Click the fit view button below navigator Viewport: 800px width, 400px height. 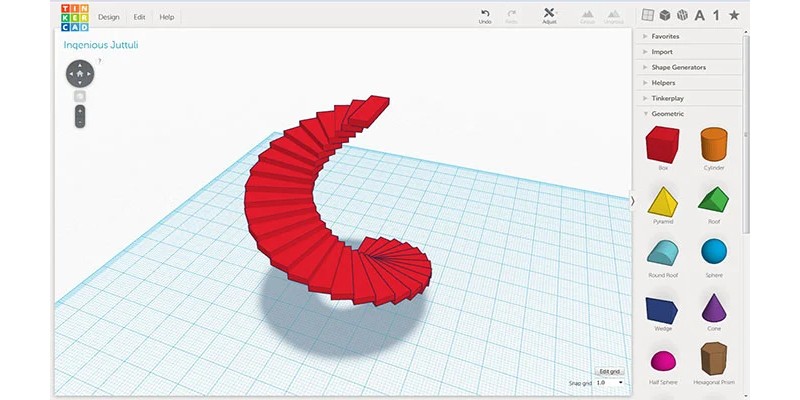[80, 96]
